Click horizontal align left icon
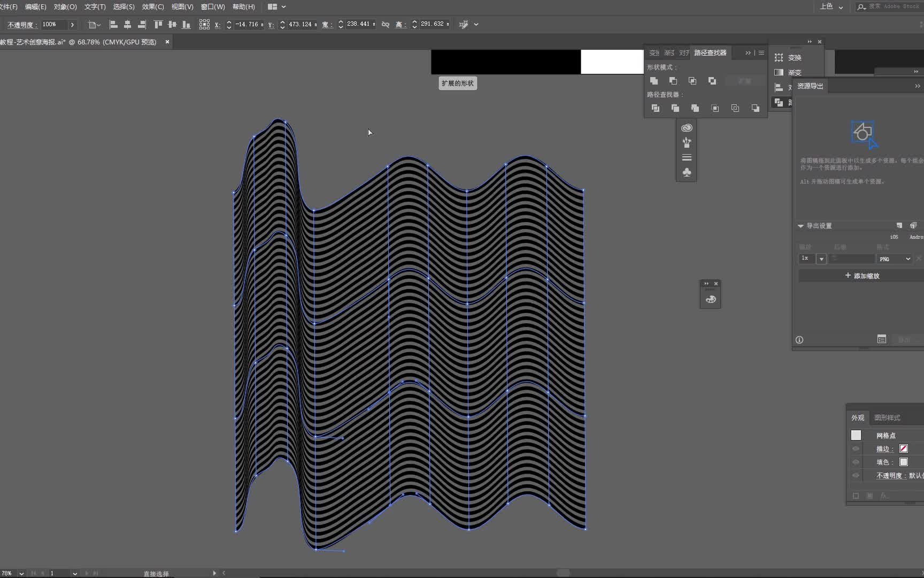 tap(113, 24)
